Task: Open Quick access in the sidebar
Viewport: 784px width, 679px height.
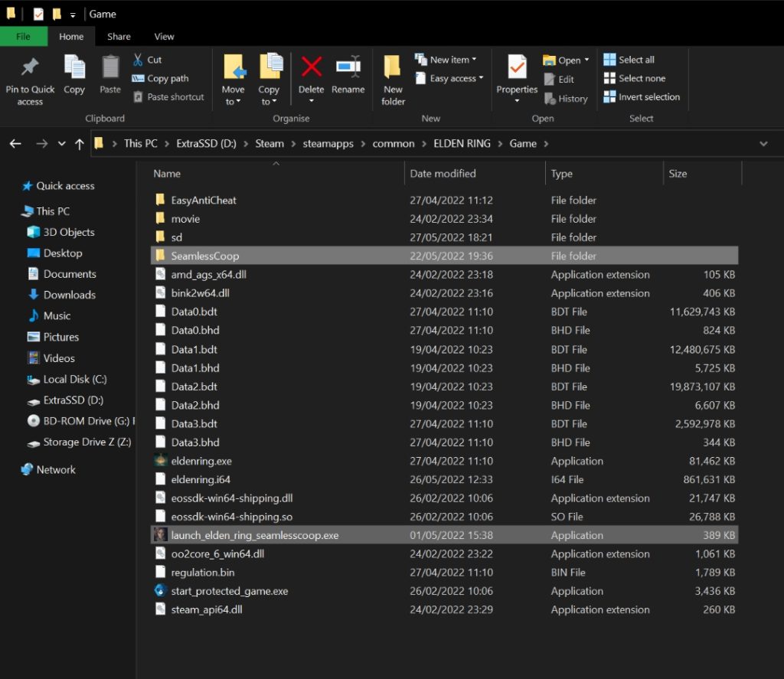Action: point(59,186)
